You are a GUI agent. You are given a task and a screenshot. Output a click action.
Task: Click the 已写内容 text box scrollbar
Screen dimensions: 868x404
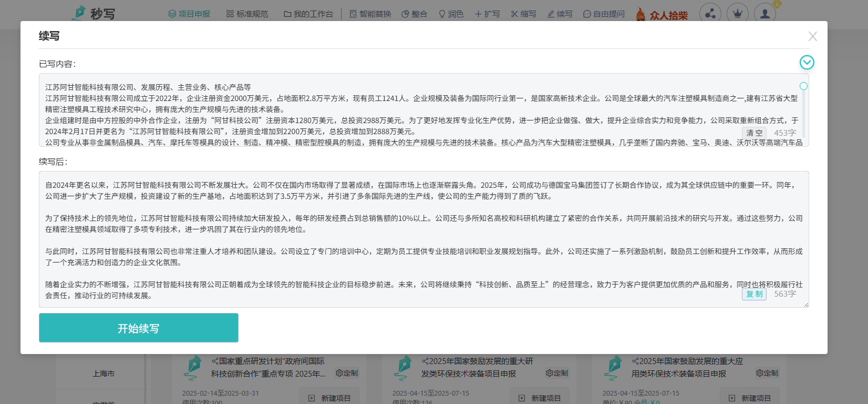(x=803, y=113)
